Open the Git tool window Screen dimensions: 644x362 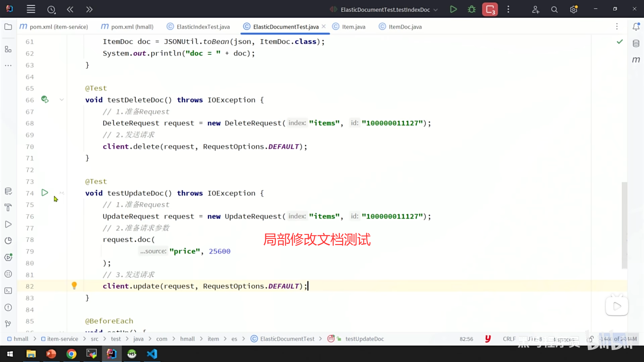click(8, 324)
